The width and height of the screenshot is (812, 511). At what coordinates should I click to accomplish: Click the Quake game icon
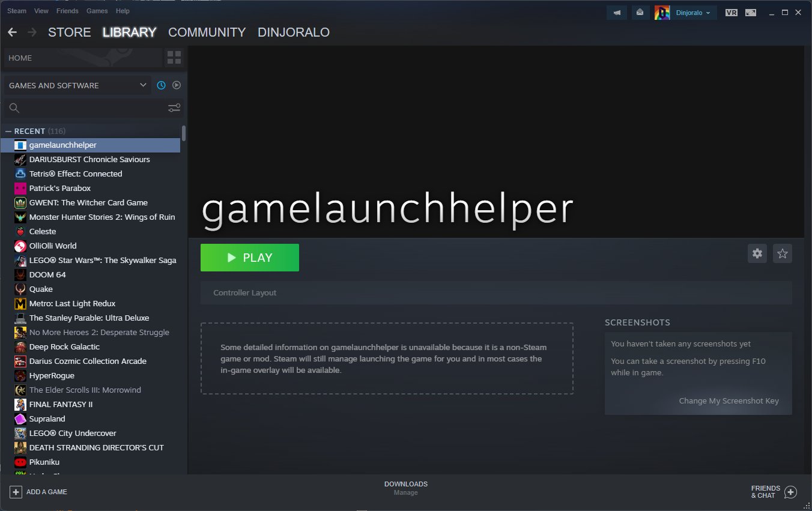[20, 289]
